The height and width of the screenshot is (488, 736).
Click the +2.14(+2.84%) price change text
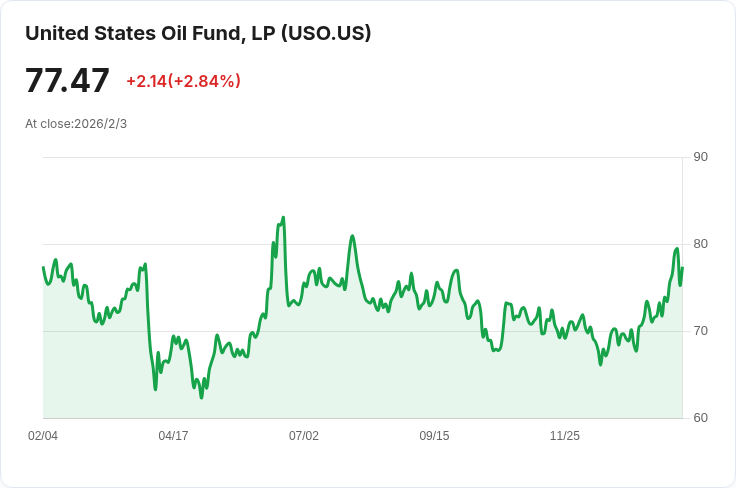coord(183,81)
